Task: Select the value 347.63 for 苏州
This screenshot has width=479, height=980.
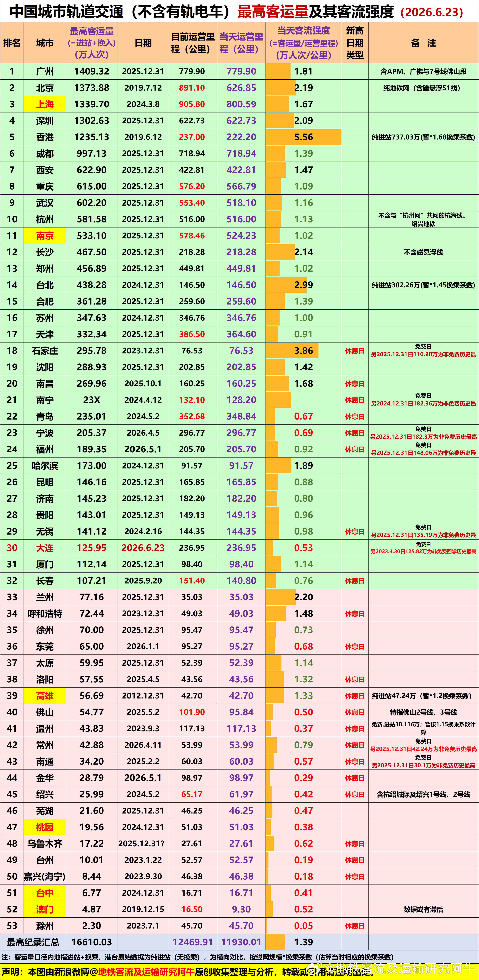Action: (x=92, y=318)
